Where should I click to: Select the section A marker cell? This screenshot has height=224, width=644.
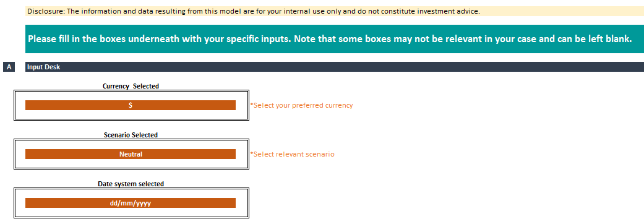click(x=9, y=67)
